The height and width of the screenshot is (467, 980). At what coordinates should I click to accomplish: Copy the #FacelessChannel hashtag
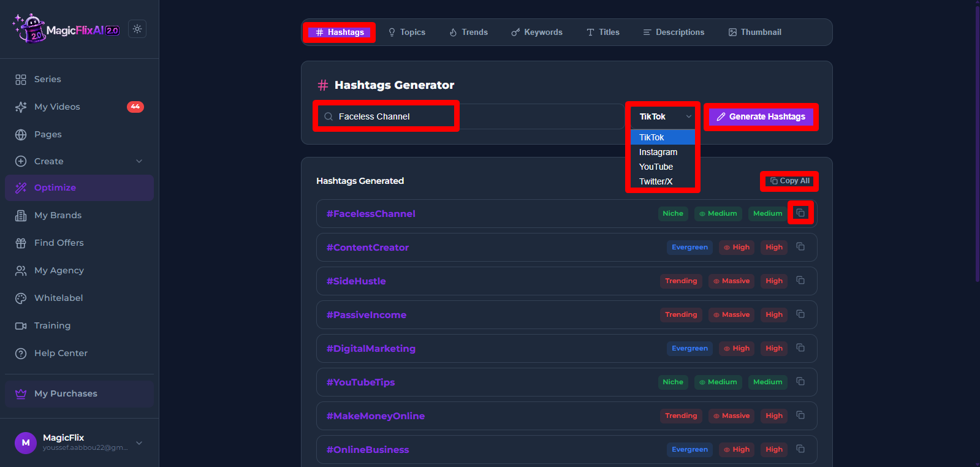[x=800, y=213]
